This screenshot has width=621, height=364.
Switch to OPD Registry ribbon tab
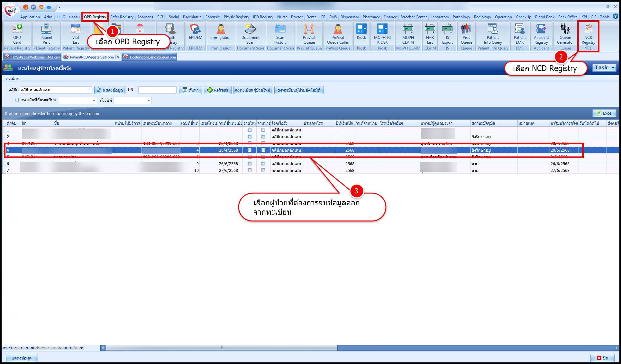tap(95, 17)
